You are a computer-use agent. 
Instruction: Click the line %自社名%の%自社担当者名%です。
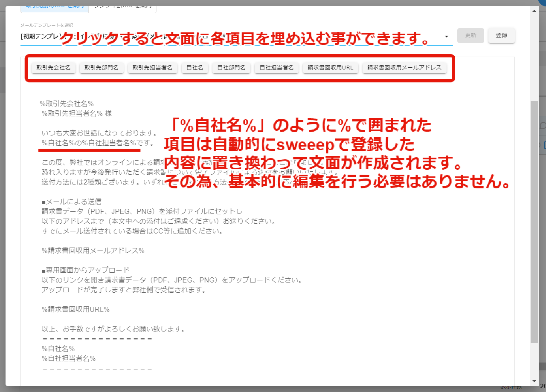(x=98, y=143)
